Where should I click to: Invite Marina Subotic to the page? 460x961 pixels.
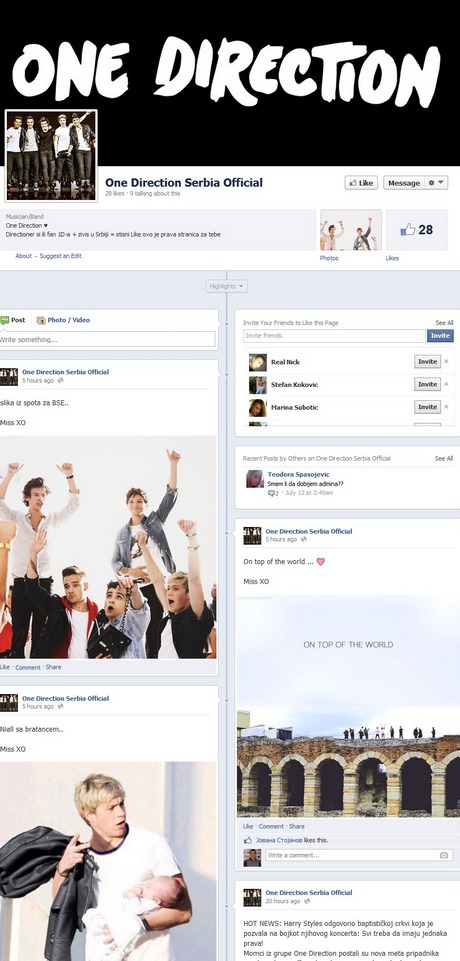pos(428,407)
